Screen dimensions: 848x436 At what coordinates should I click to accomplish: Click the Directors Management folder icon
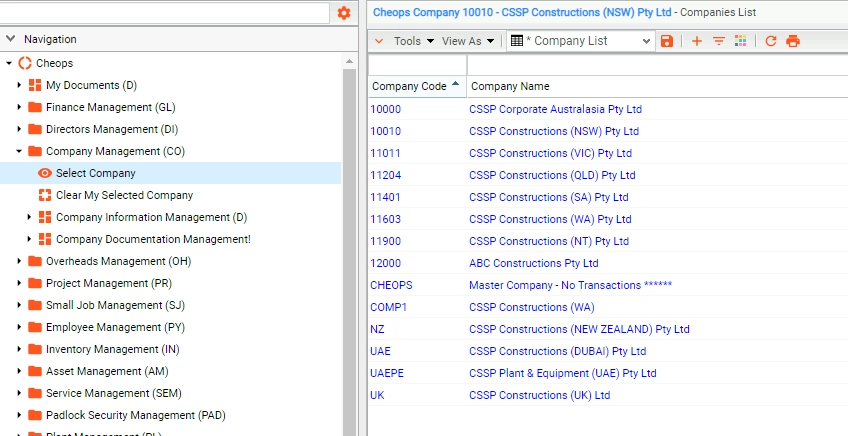[35, 129]
